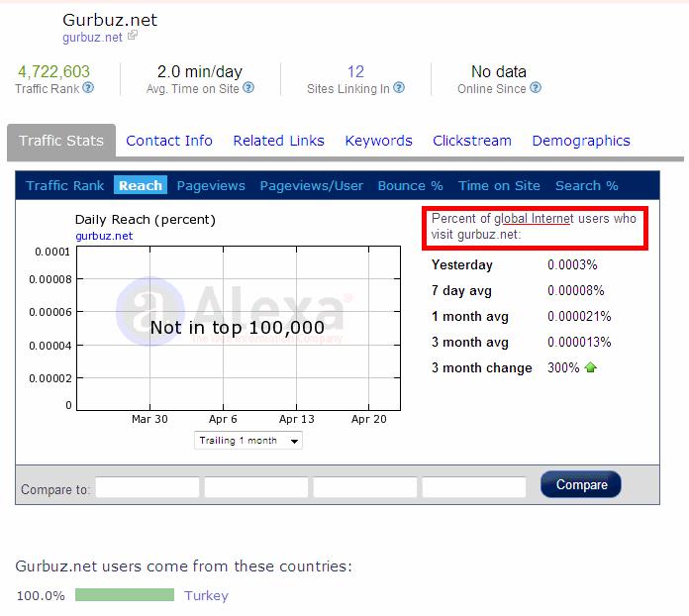Click the first Compare to input field
This screenshot has width=689, height=616.
pos(148,487)
